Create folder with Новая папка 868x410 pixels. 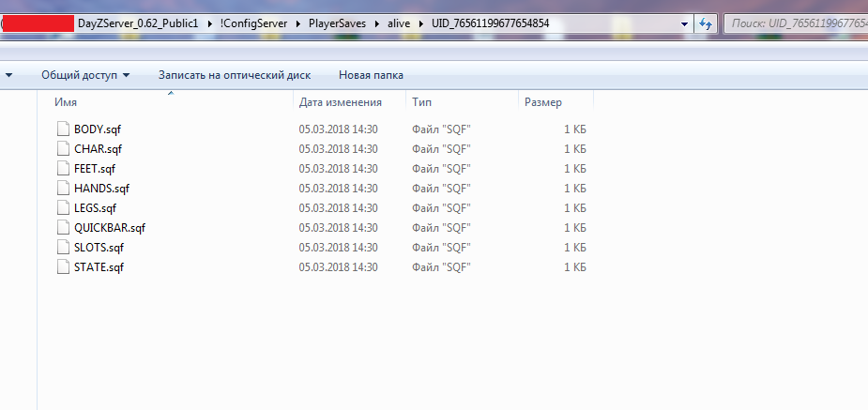click(371, 75)
